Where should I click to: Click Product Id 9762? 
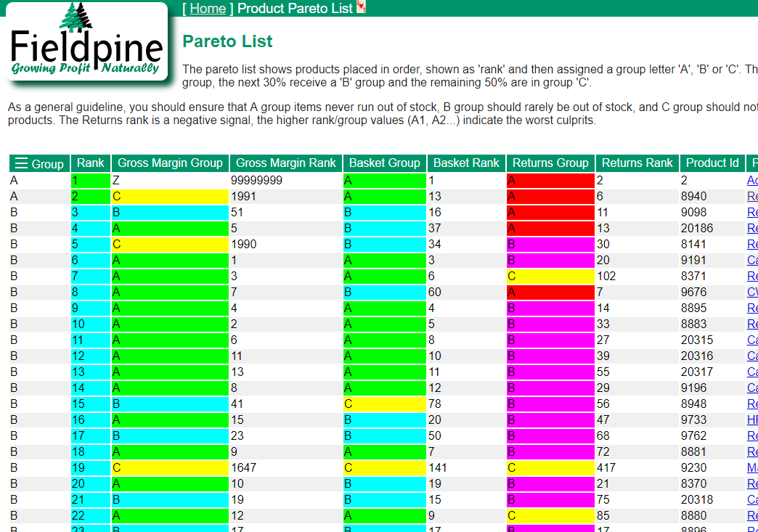point(693,436)
